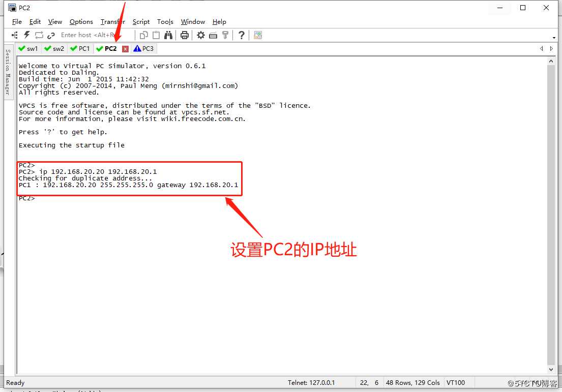562x392 pixels.
Task: Switch to the sw1 session tab
Action: (x=28, y=49)
